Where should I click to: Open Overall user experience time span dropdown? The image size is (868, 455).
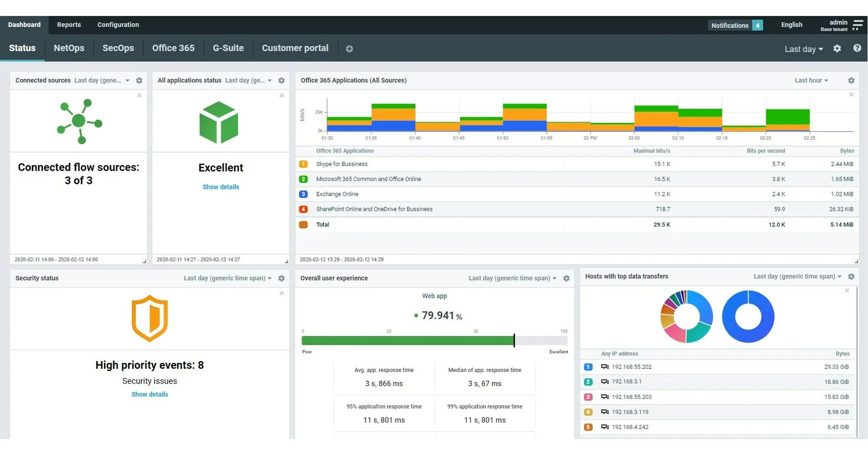(x=512, y=278)
